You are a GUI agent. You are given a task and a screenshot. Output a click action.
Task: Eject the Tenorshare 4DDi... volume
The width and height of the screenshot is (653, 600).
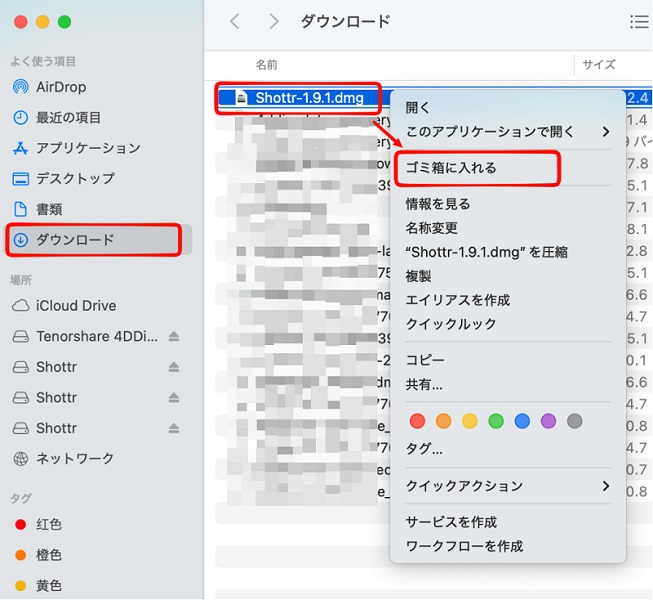pos(174,336)
